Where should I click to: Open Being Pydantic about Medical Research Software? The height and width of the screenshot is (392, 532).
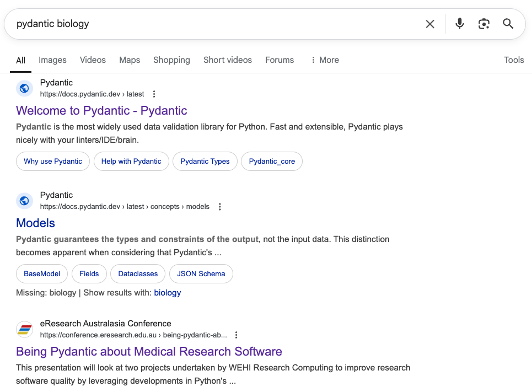coord(149,352)
